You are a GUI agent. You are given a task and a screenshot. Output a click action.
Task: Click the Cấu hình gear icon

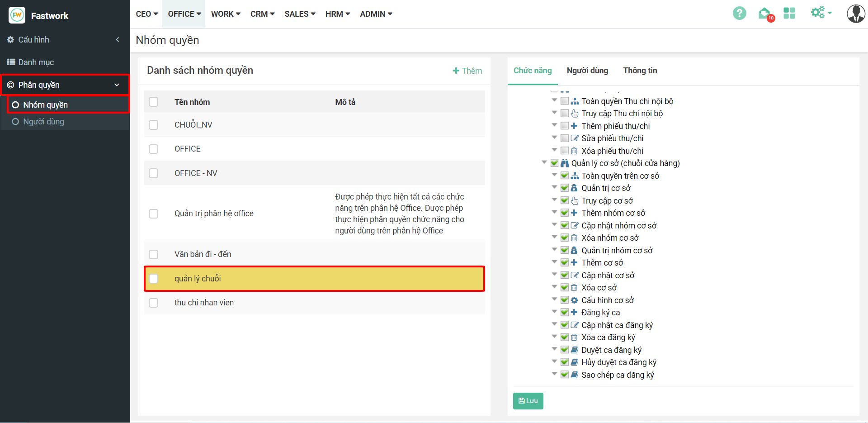[x=11, y=40]
